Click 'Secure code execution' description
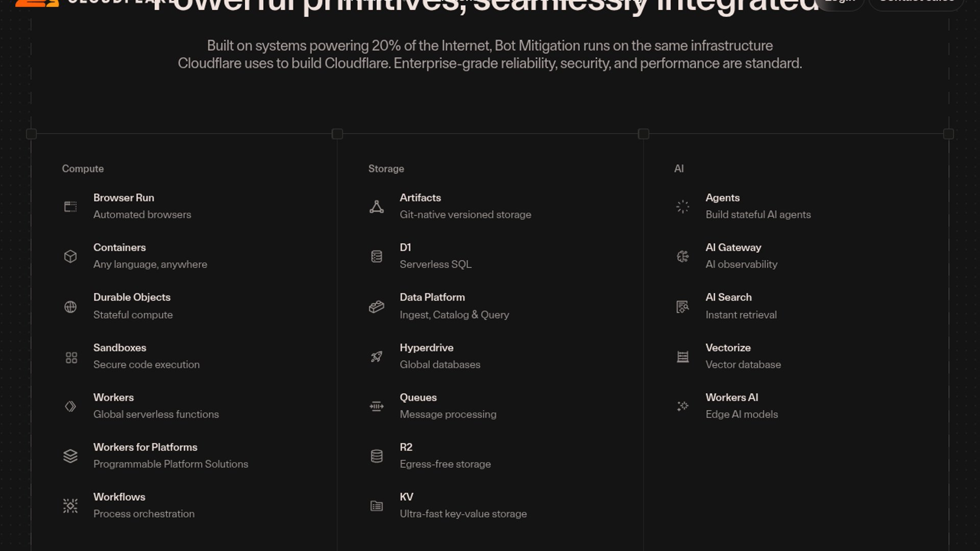Screen dimensions: 980x551 click(146, 365)
